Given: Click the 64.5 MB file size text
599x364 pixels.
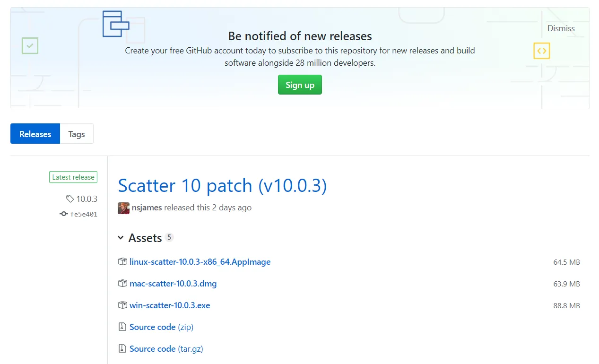Looking at the screenshot, I should tap(566, 262).
